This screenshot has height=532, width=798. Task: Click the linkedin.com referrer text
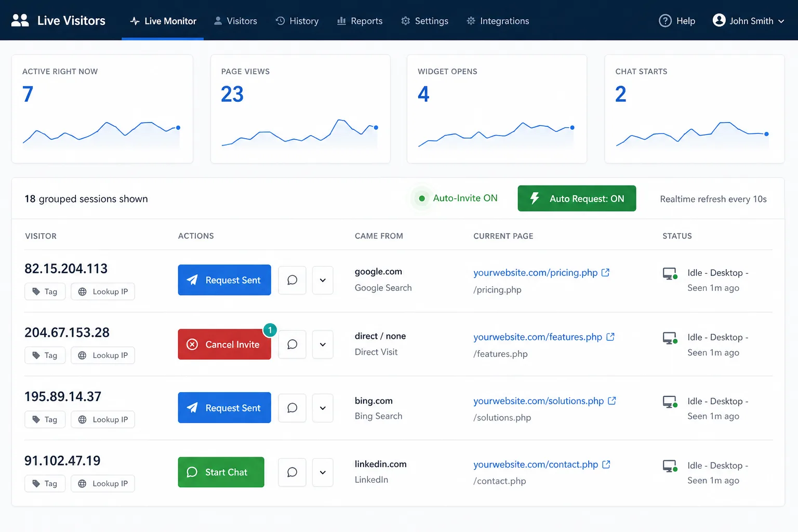[381, 464]
